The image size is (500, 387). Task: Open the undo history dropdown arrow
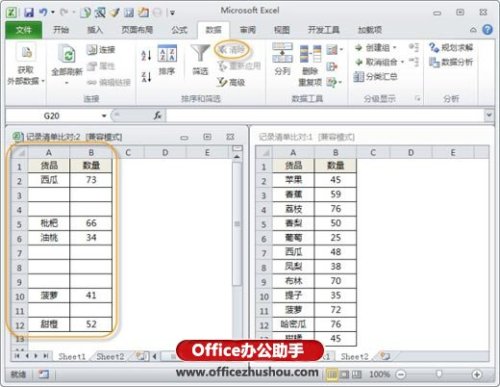click(x=53, y=13)
